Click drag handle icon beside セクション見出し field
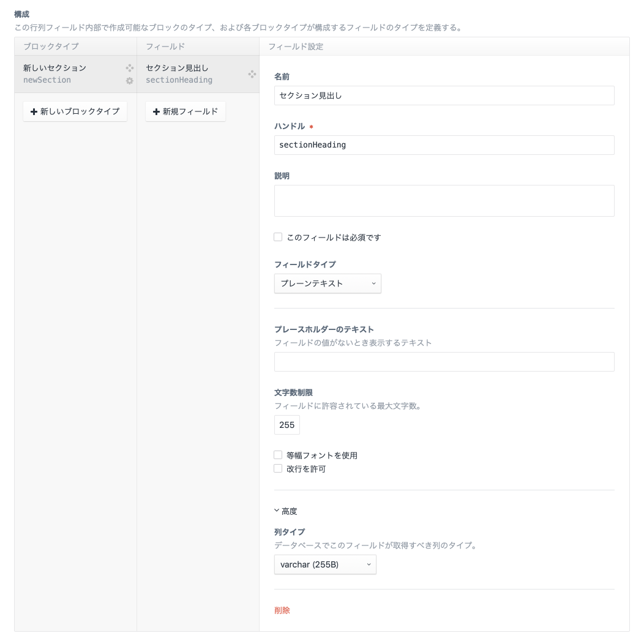The image size is (644, 644). [x=252, y=73]
